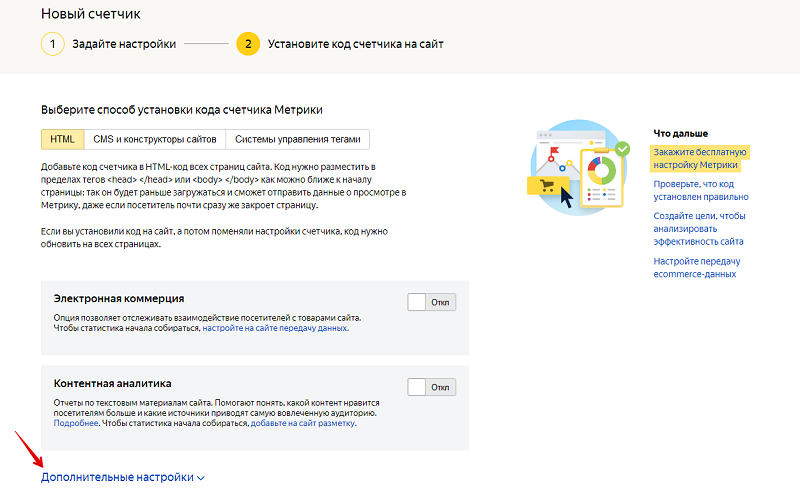
Task: Open Подробнее link in Контентная аналитика
Action: [76, 423]
